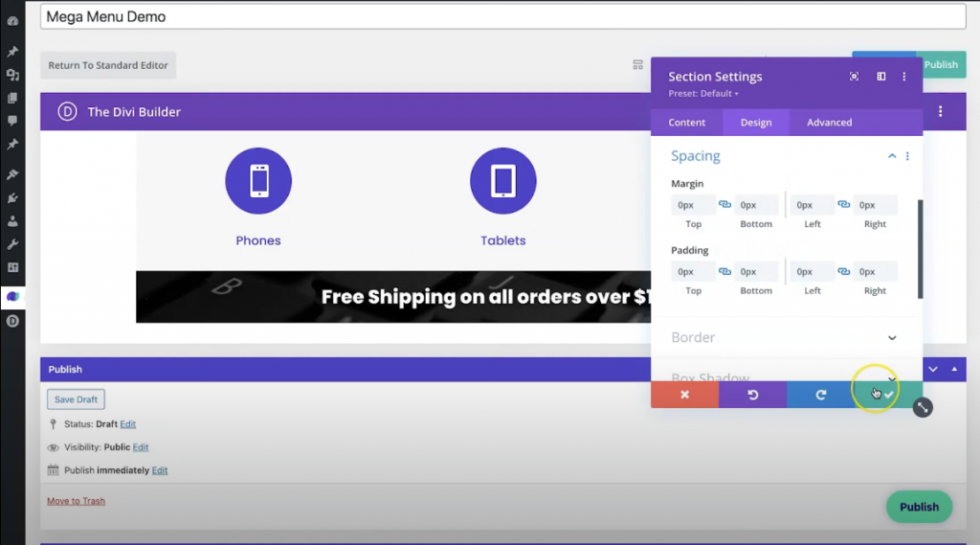Screen dimensions: 980x545
Task: Collapse the Spacing settings group
Action: (892, 156)
